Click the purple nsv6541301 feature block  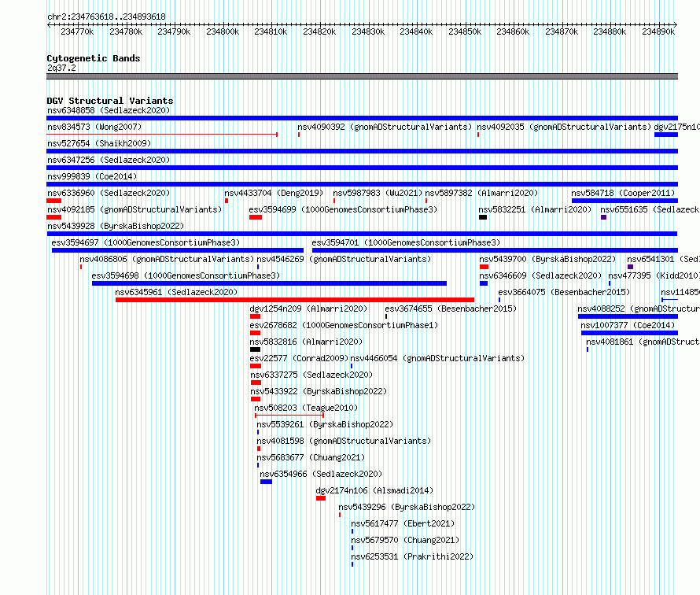(x=630, y=267)
